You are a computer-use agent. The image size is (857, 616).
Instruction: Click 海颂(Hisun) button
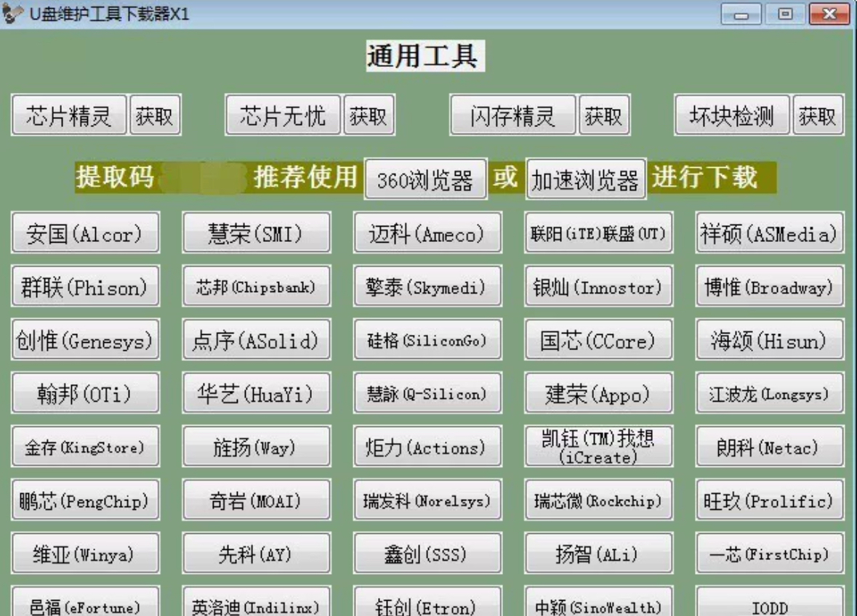(770, 340)
